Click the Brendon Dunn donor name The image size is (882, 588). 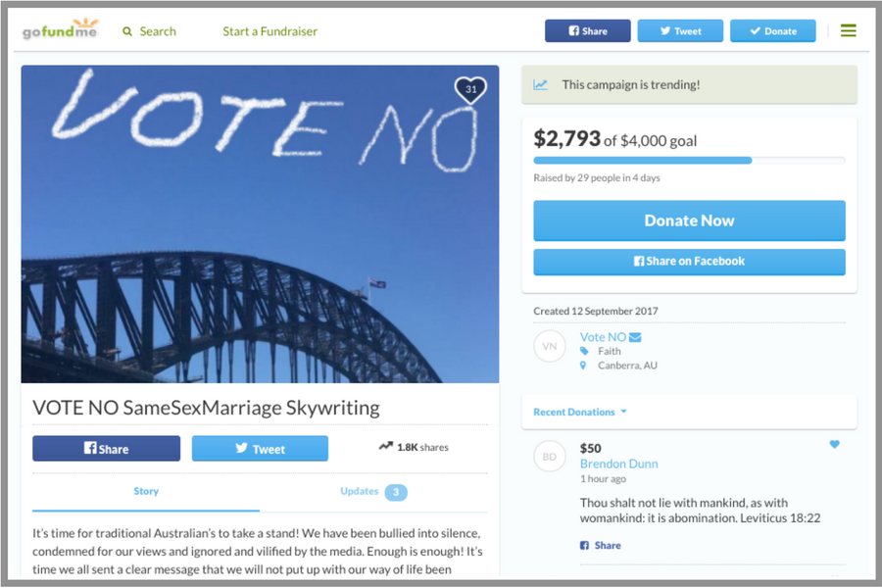618,464
